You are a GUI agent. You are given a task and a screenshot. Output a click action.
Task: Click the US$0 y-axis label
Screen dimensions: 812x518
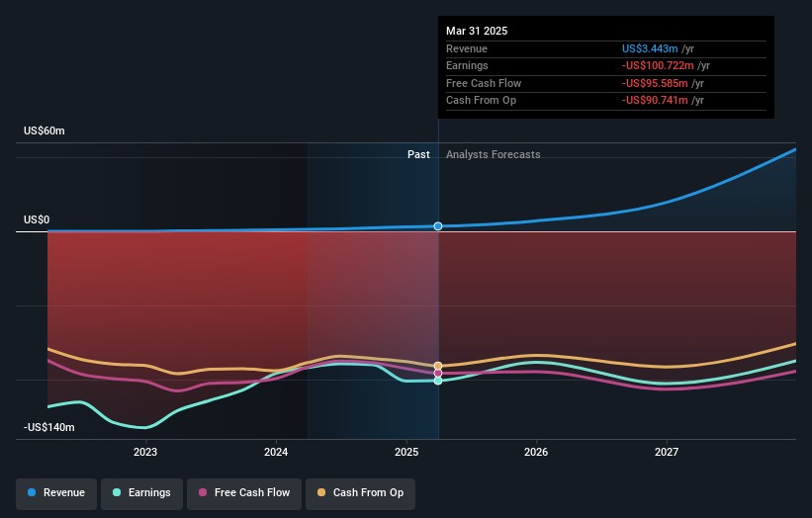[39, 220]
